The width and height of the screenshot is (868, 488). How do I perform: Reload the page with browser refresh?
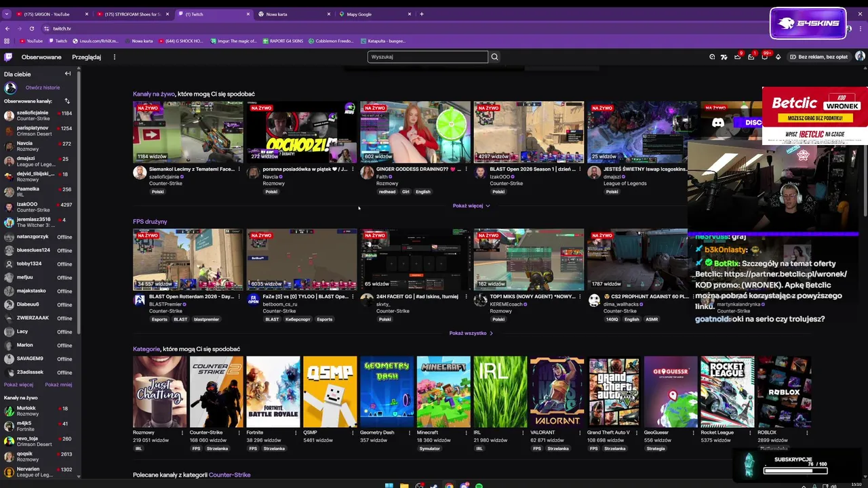(x=31, y=28)
